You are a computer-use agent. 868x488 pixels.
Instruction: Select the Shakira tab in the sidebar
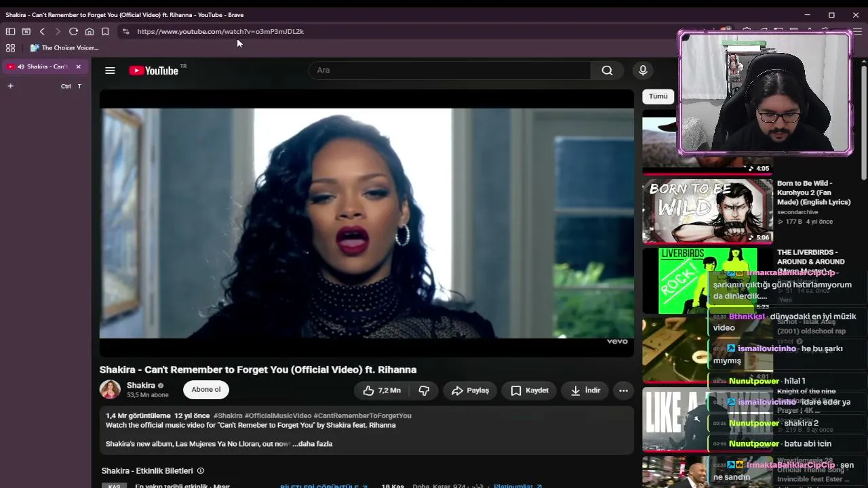[45, 66]
